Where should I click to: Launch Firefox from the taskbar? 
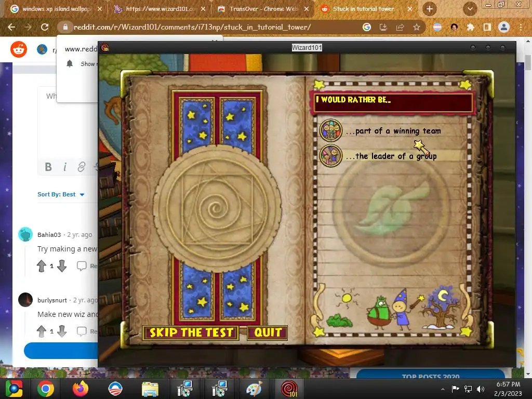(80, 389)
